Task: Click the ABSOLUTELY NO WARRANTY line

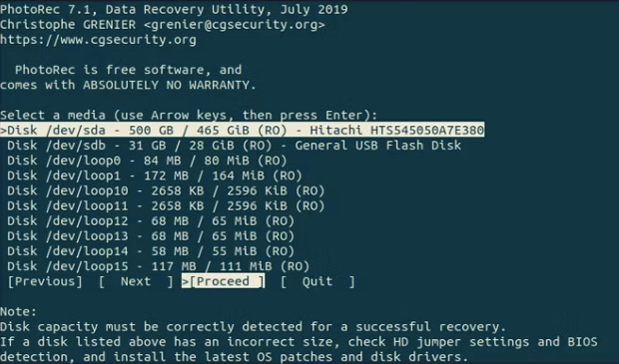Action: pos(128,85)
